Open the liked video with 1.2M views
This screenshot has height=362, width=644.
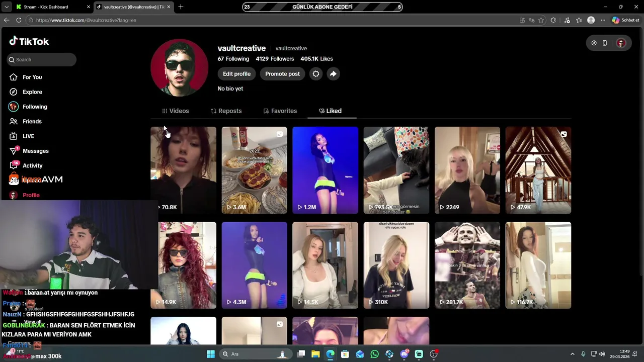[325, 170]
